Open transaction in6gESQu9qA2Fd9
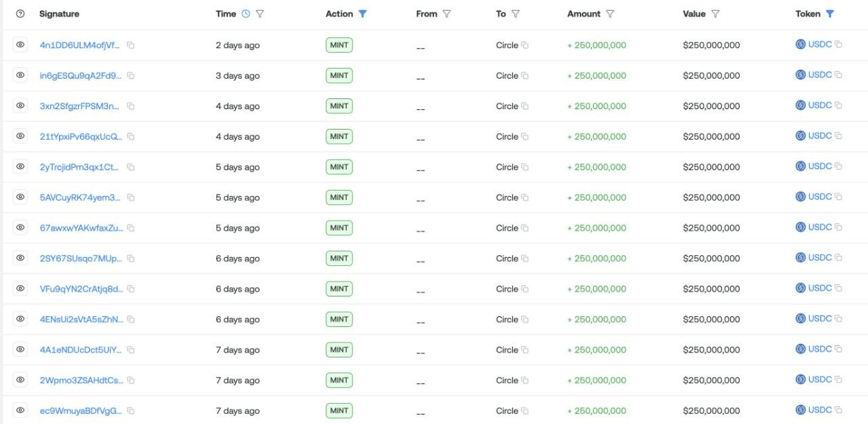The image size is (868, 424). pos(81,76)
